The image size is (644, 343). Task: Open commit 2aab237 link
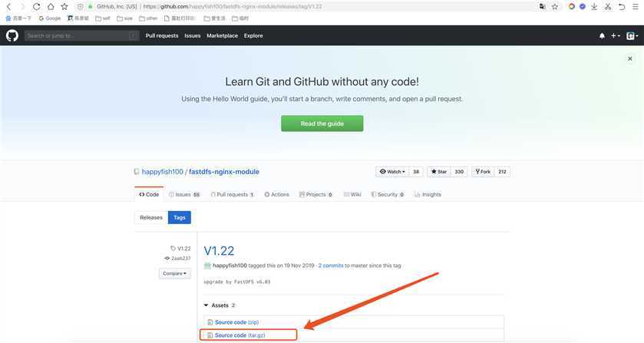(178, 259)
